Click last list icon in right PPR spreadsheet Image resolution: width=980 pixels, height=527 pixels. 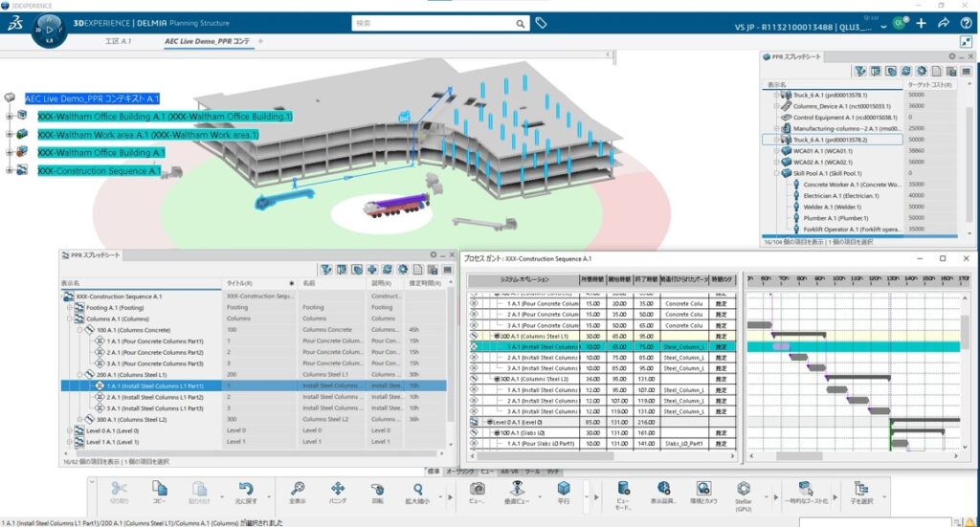[967, 71]
